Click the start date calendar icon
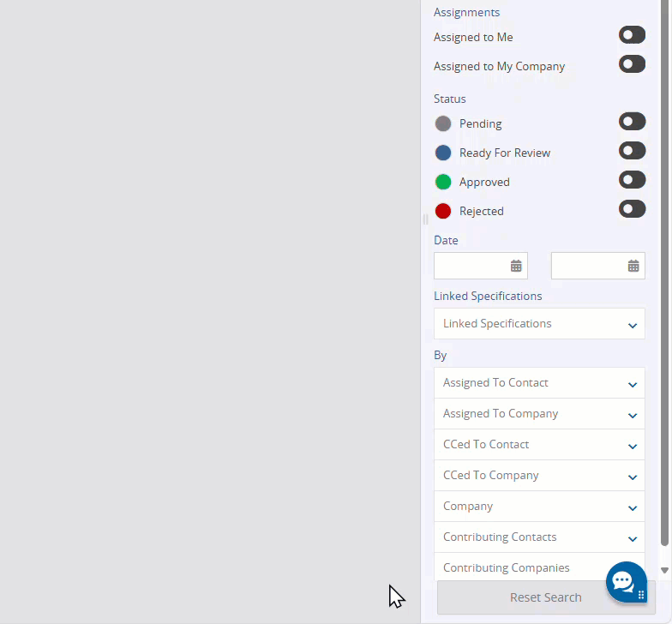 516,266
